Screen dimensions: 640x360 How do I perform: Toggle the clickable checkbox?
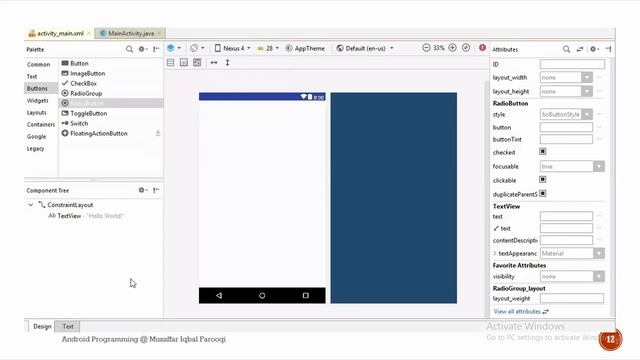542,180
